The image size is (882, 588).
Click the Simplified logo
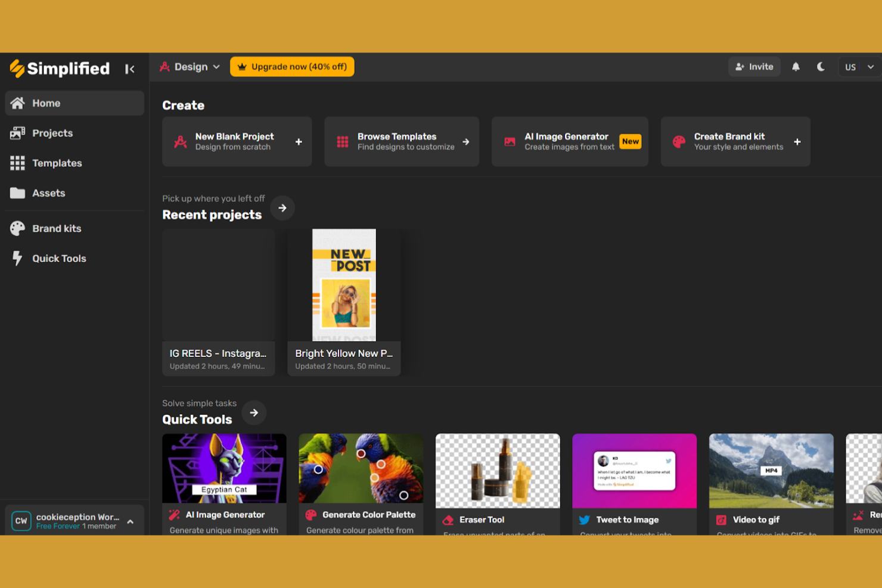point(60,69)
